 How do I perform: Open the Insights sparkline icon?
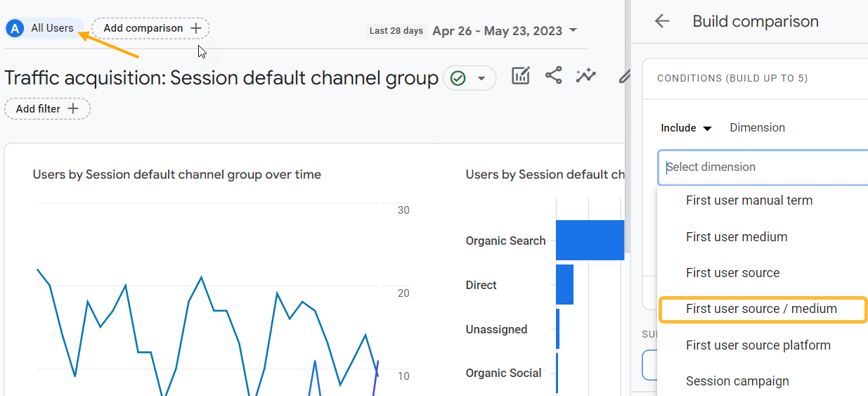(585, 76)
